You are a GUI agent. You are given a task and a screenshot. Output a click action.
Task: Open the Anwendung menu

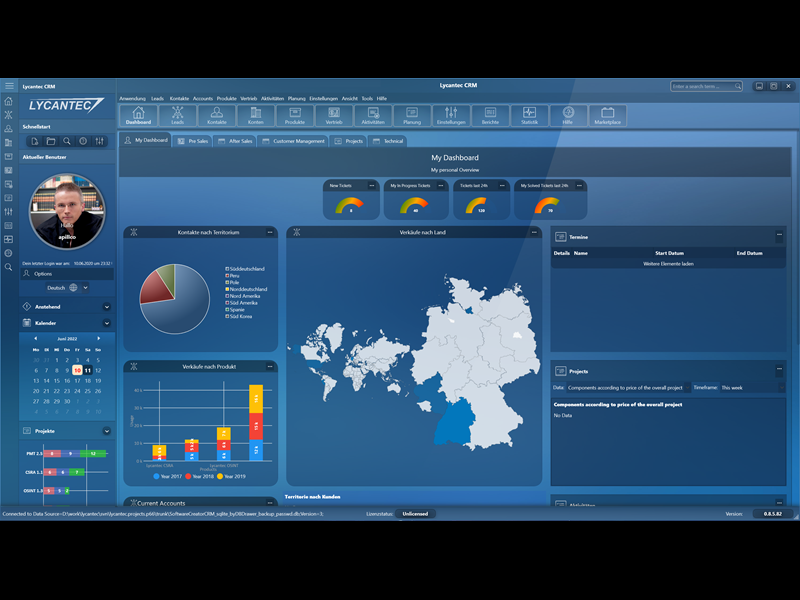pos(132,98)
